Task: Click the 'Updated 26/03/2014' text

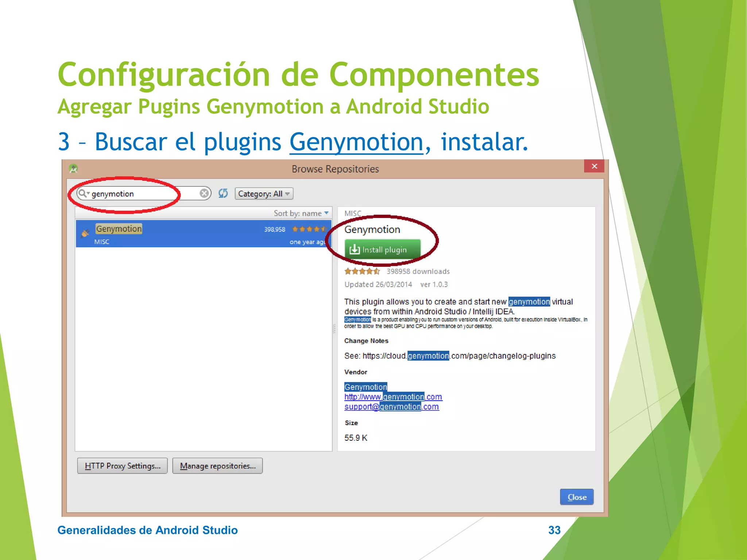Action: [x=378, y=284]
